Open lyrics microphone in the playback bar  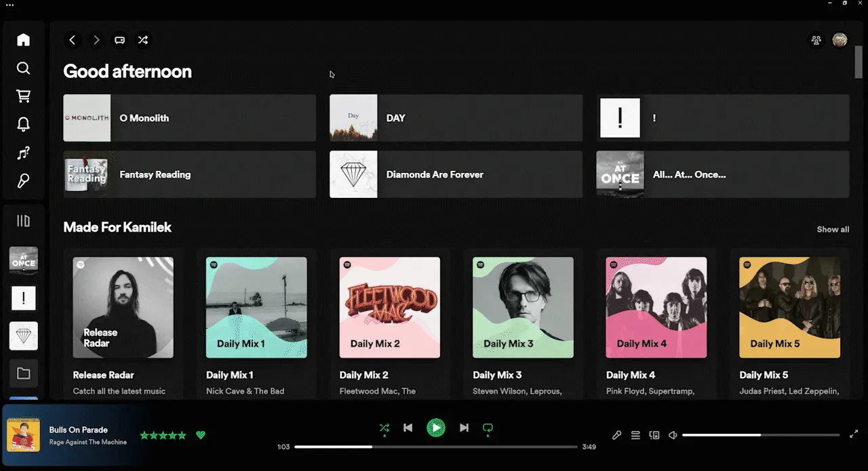(616, 435)
